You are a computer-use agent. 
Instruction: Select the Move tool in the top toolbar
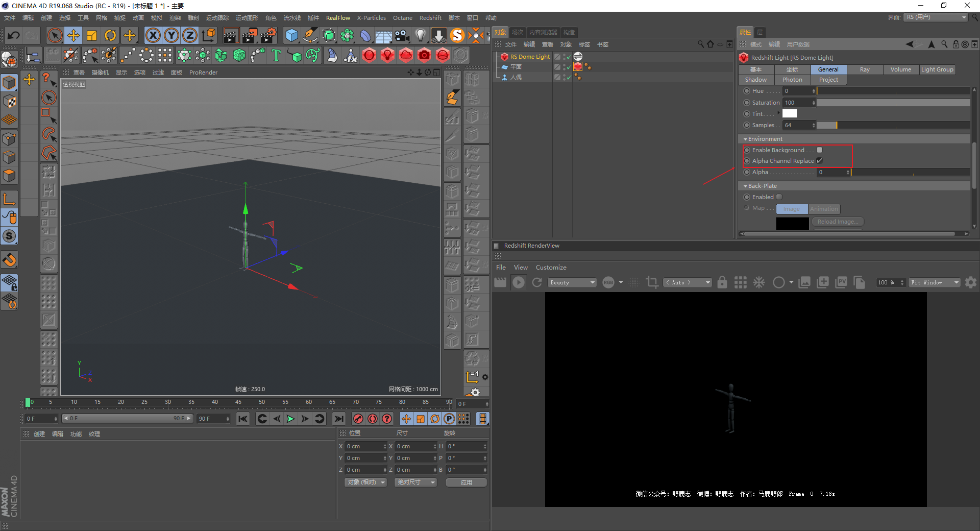click(x=73, y=35)
